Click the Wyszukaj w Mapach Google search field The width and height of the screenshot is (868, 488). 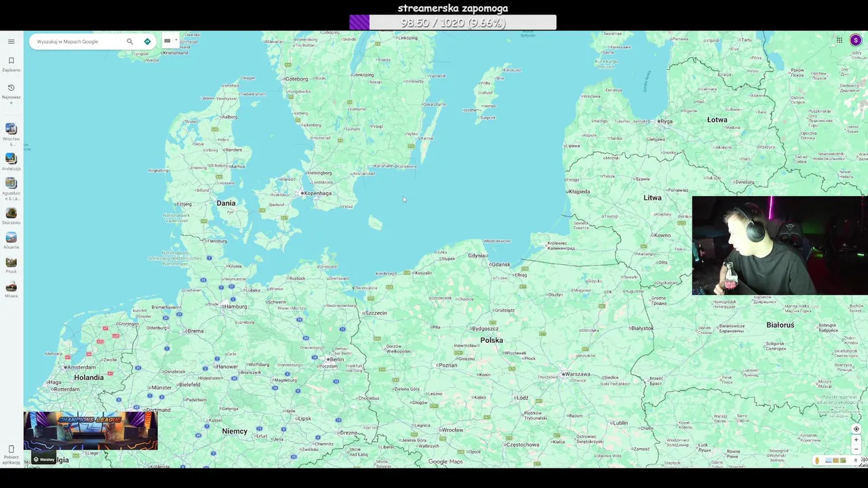tap(78, 41)
